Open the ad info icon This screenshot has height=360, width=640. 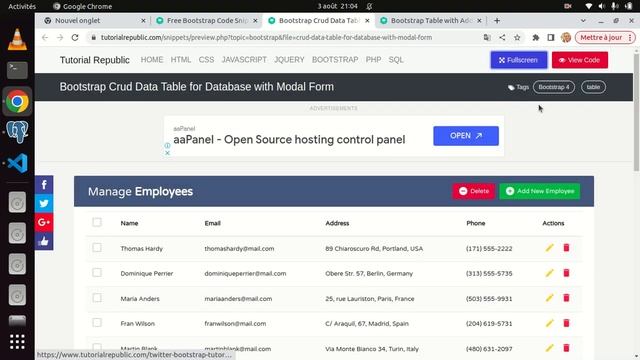[167, 145]
